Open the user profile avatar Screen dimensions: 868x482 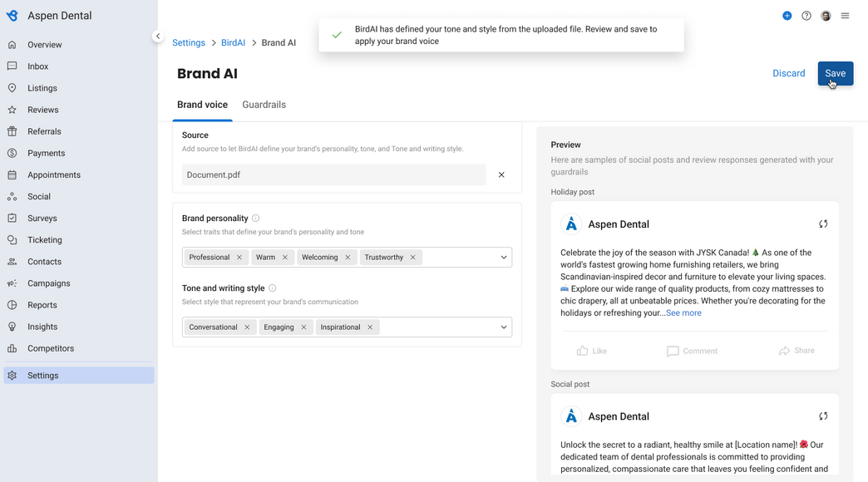click(826, 16)
